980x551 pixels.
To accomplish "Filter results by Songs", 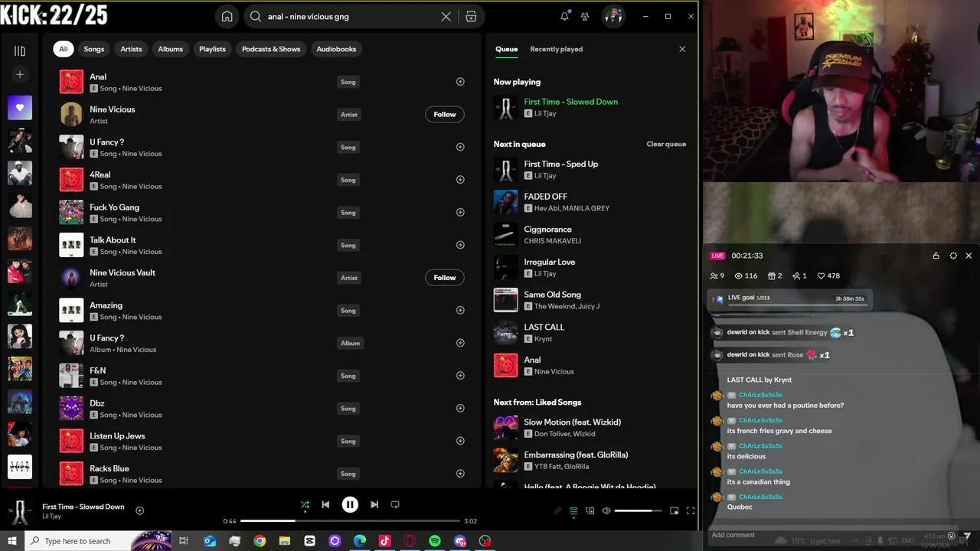I will tap(94, 49).
